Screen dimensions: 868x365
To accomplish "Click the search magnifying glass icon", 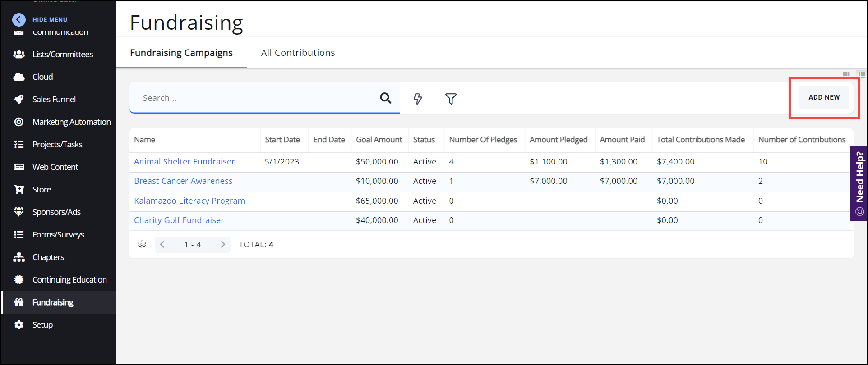I will [x=385, y=98].
